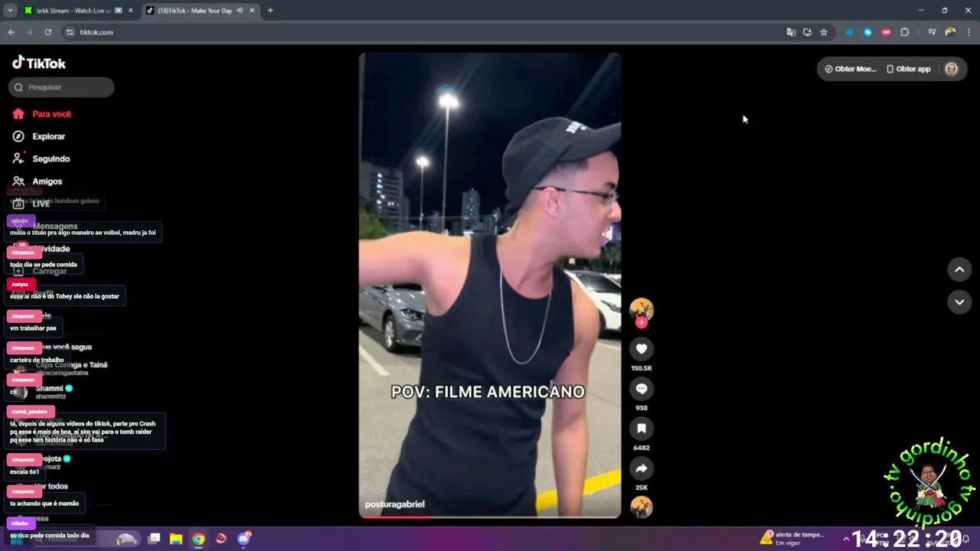Open the red extension icon

pyautogui.click(x=886, y=32)
